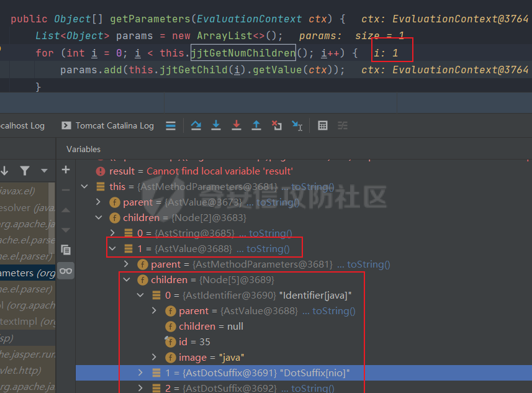Image resolution: width=532 pixels, height=393 pixels.
Task: Switch to Tomcat Catalina Log tab
Action: tap(107, 125)
